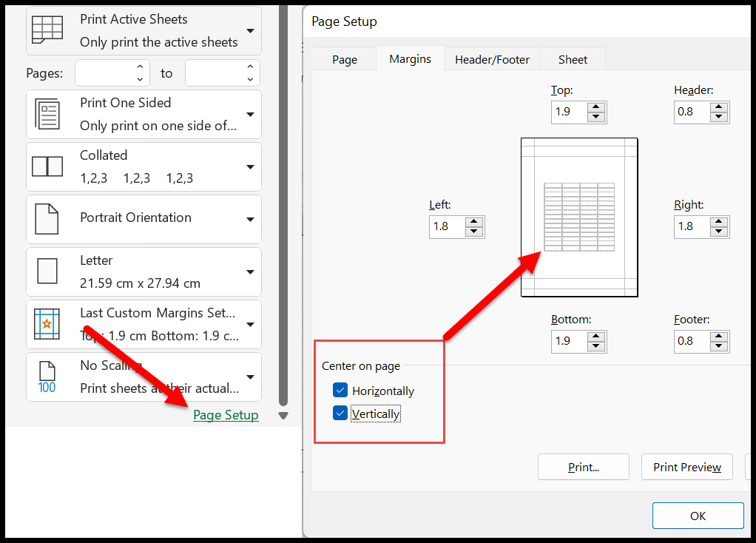Switch to the Page tab

pyautogui.click(x=344, y=59)
